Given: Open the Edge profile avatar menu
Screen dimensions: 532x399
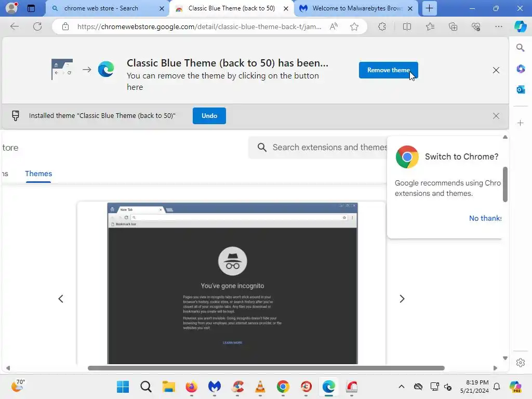Looking at the screenshot, I should coord(11,8).
